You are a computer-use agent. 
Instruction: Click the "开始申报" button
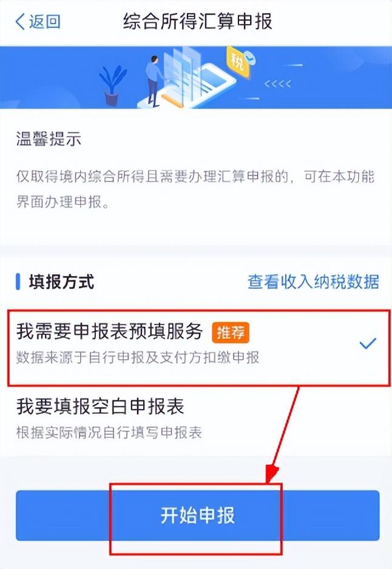197,515
